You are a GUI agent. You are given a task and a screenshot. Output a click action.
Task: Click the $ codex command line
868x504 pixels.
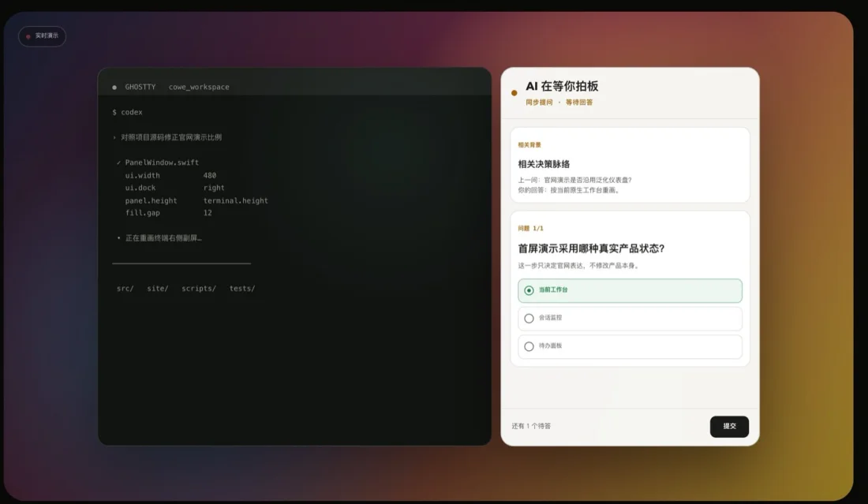coord(127,112)
